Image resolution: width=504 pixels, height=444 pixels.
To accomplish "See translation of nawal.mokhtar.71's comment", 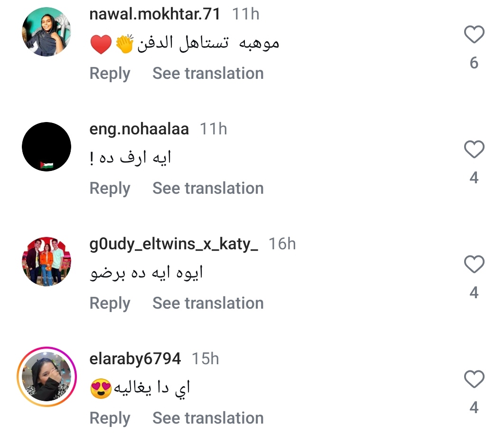I will pos(208,74).
